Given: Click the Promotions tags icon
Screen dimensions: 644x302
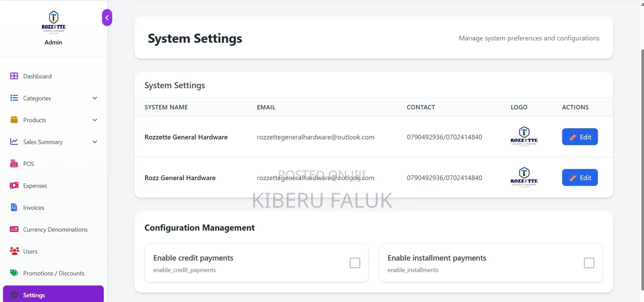Looking at the screenshot, I should [14, 273].
